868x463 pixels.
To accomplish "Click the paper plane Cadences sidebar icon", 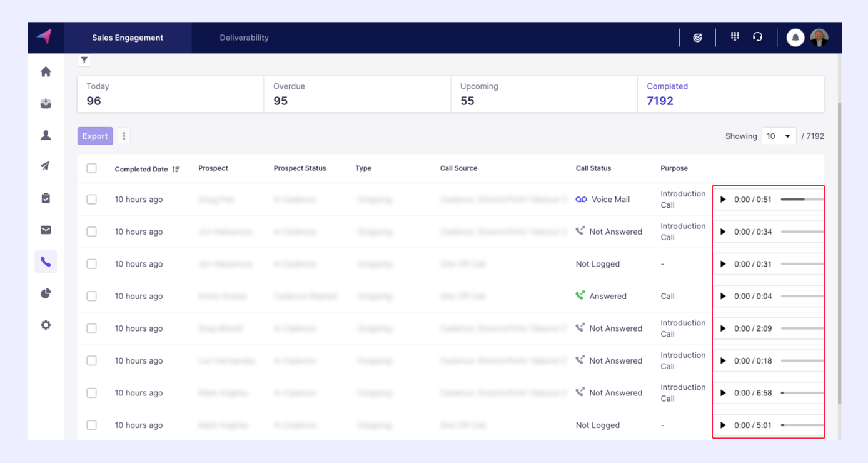I will 46,166.
